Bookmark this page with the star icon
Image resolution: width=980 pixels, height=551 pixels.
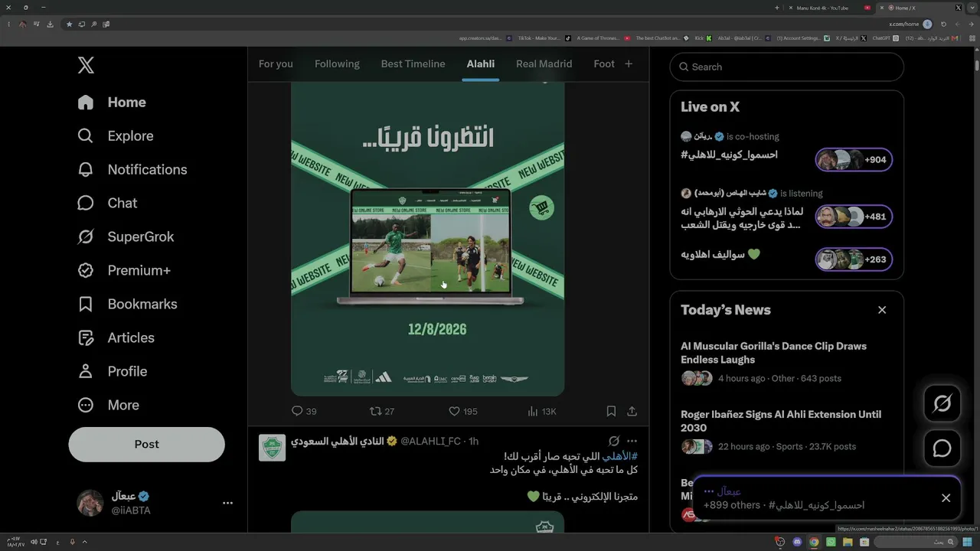point(69,24)
